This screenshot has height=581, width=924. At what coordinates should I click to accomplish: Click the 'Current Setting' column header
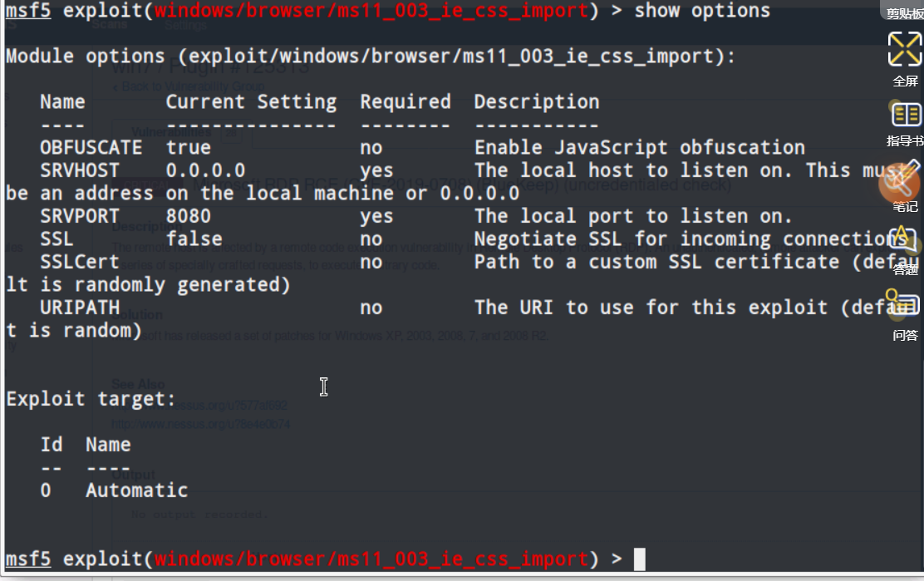click(x=251, y=102)
